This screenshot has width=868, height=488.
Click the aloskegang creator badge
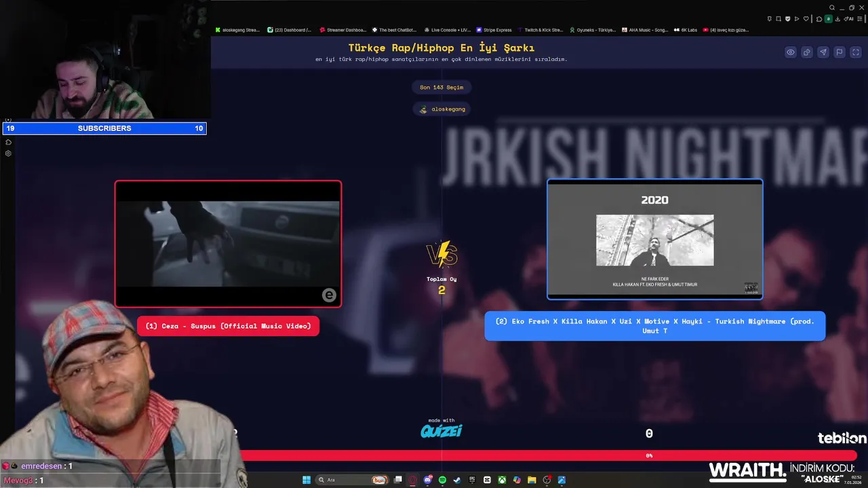coord(441,109)
